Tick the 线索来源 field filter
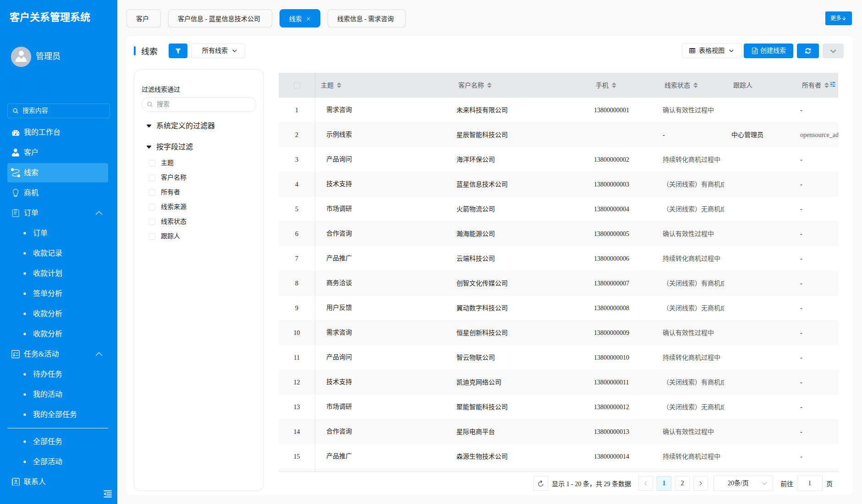 [152, 207]
